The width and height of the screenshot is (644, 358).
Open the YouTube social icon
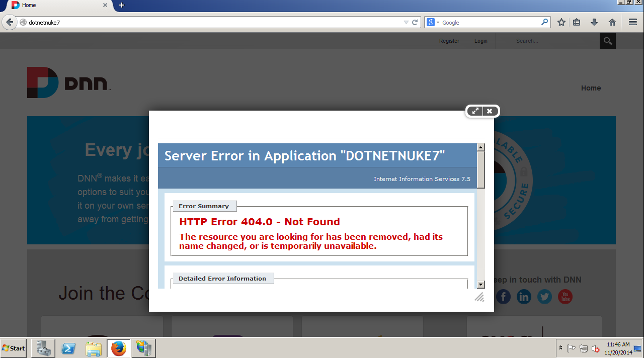tap(565, 297)
